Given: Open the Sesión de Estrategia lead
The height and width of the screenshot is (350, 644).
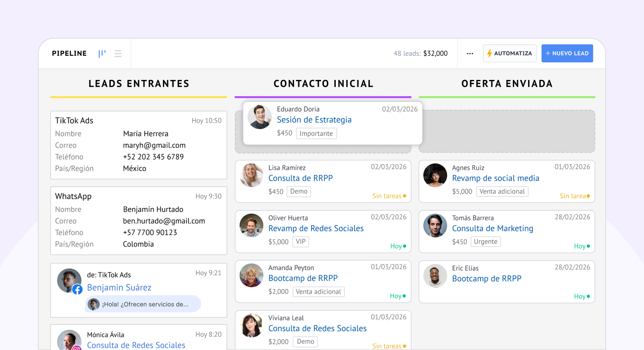Looking at the screenshot, I should click(x=314, y=120).
